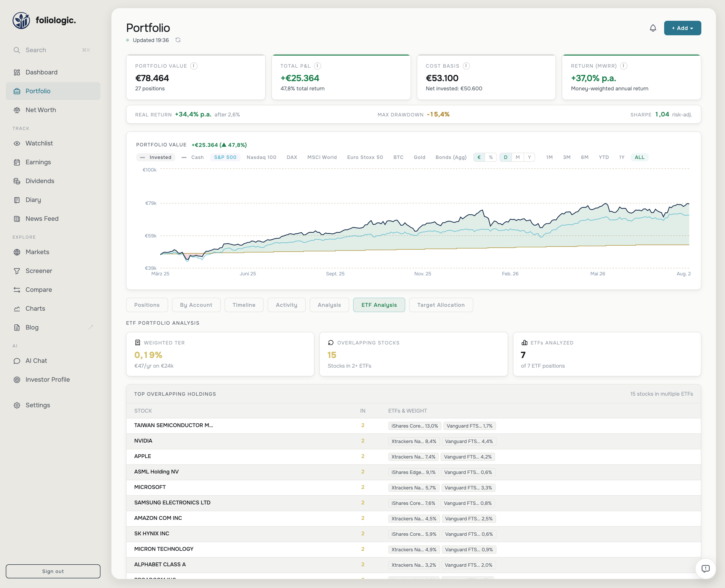Click the ETFs Analyzed bar chart icon
Image resolution: width=725 pixels, height=588 pixels.
[525, 342]
